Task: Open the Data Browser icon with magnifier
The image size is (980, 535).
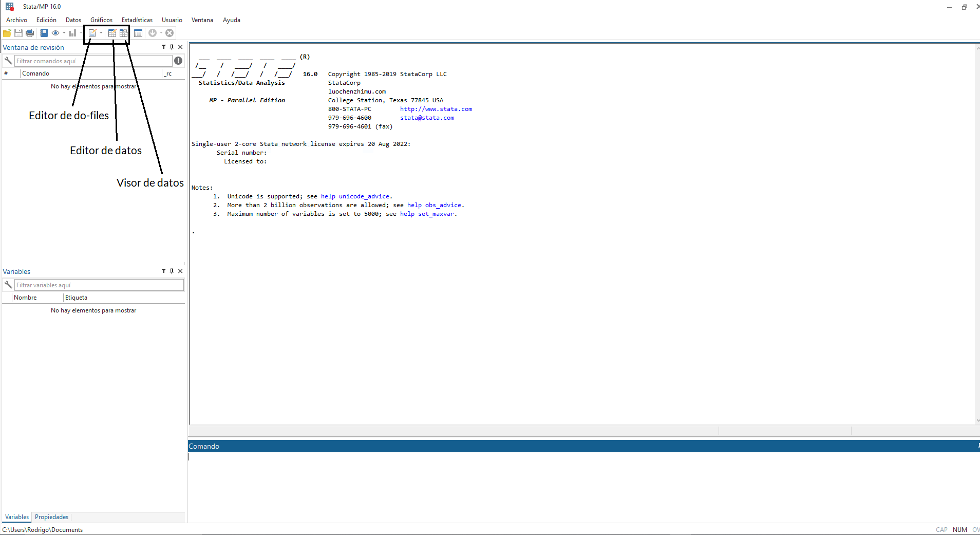Action: coord(124,33)
